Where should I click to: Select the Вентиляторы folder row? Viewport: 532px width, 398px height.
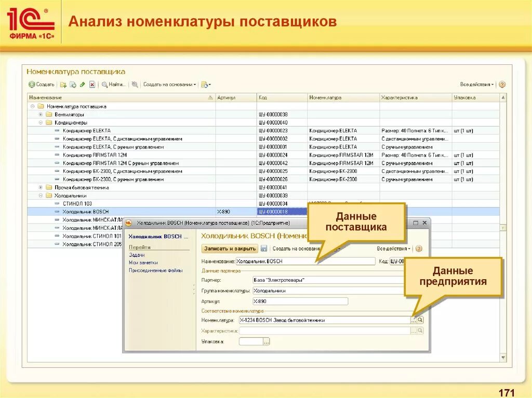(x=263, y=115)
